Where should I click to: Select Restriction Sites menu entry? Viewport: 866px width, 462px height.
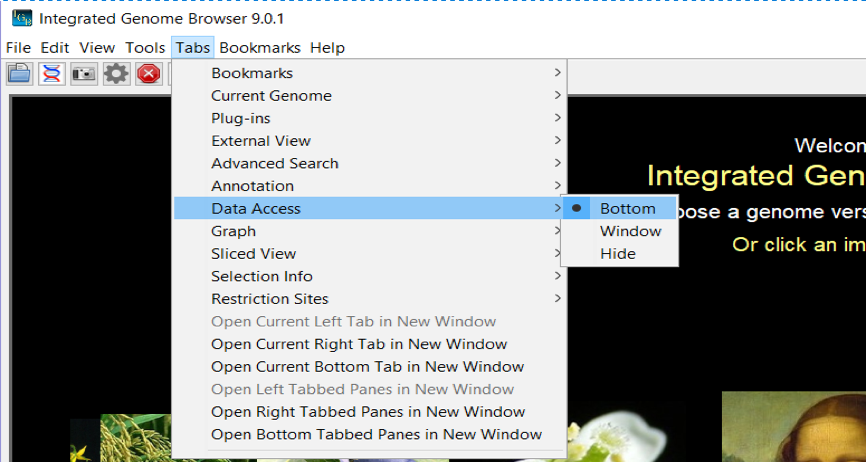pos(369,299)
